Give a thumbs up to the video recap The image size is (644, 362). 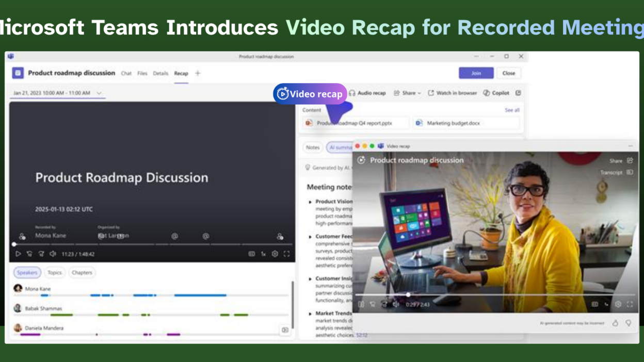point(615,323)
